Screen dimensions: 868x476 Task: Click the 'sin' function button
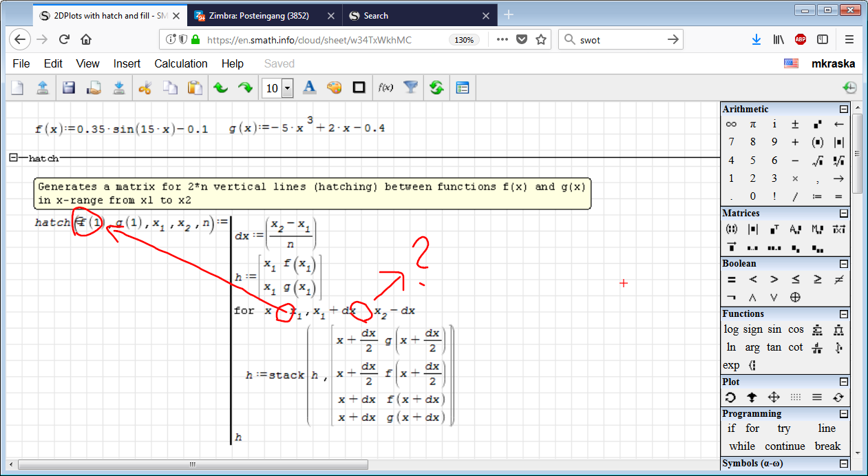pyautogui.click(x=774, y=329)
